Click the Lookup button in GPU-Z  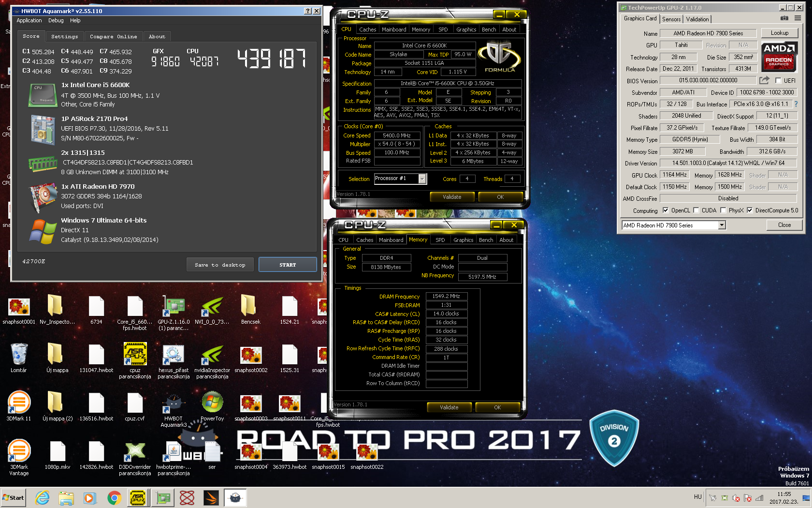[779, 33]
